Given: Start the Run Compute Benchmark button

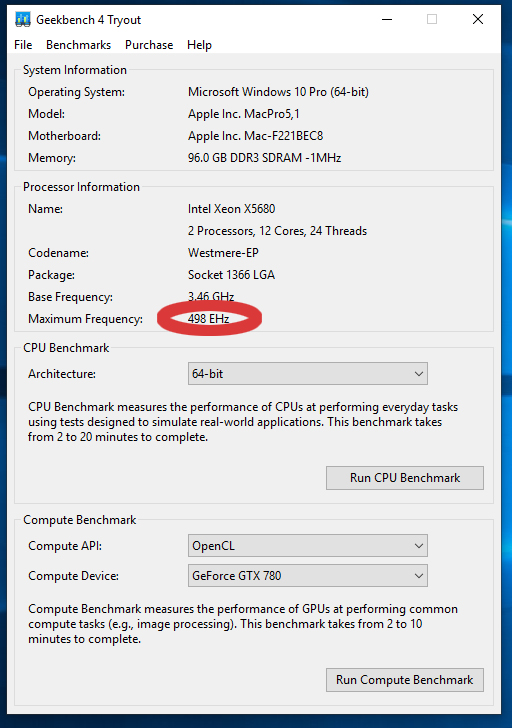Looking at the screenshot, I should [405, 680].
